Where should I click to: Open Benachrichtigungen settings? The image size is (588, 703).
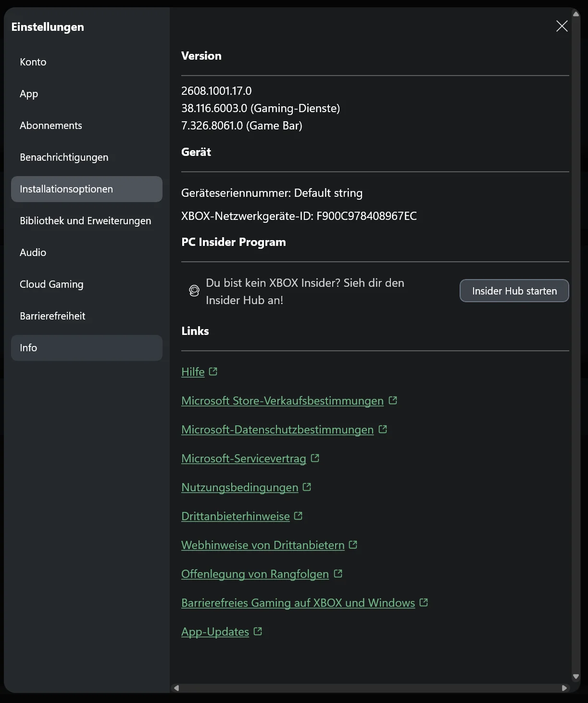(x=87, y=157)
